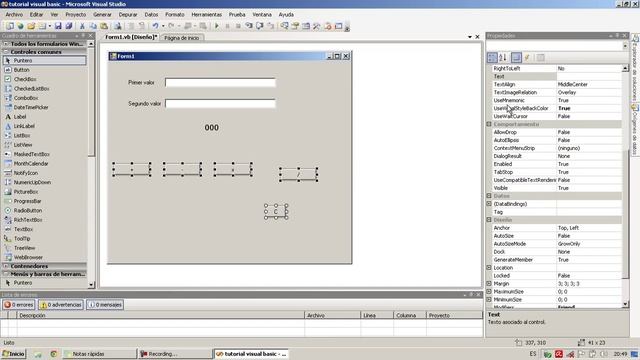The height and width of the screenshot is (360, 640).
Task: Open Notas rápidas from the taskbar
Action: [100, 354]
